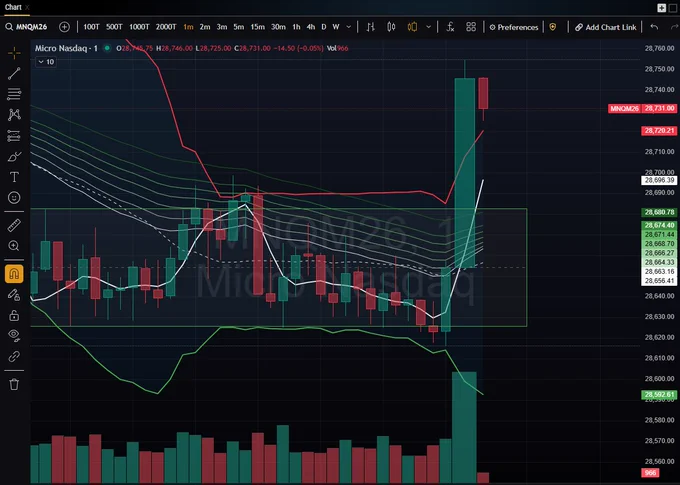Screen dimensions: 680x485
Task: Click the redo arrow
Action: (674, 27)
